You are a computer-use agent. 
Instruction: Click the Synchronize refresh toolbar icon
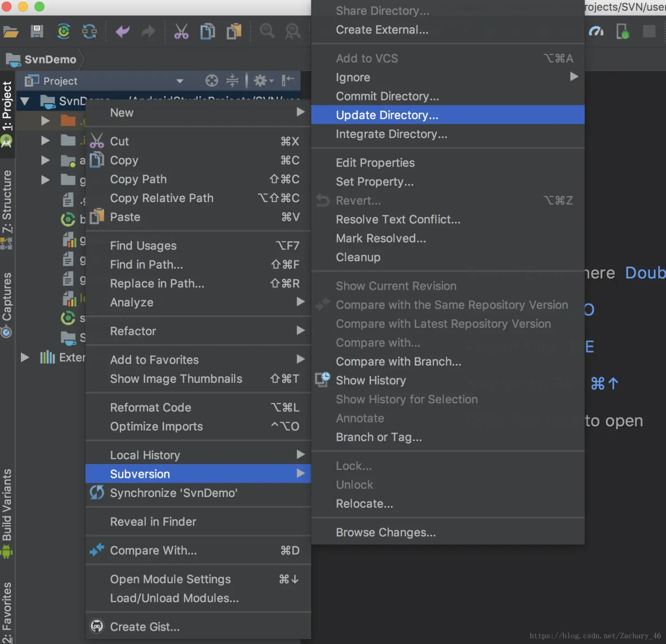click(90, 32)
